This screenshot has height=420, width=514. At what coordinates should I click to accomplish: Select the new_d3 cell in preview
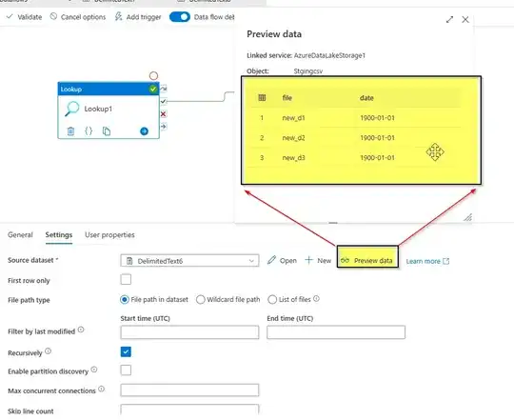[293, 158]
